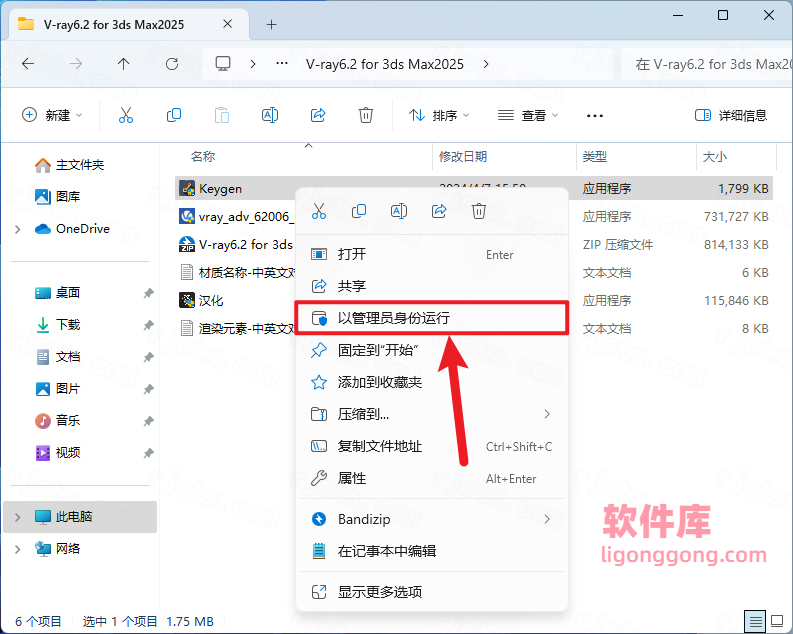Image resolution: width=793 pixels, height=634 pixels.
Task: Click the refresh button in navigation bar
Action: [172, 64]
